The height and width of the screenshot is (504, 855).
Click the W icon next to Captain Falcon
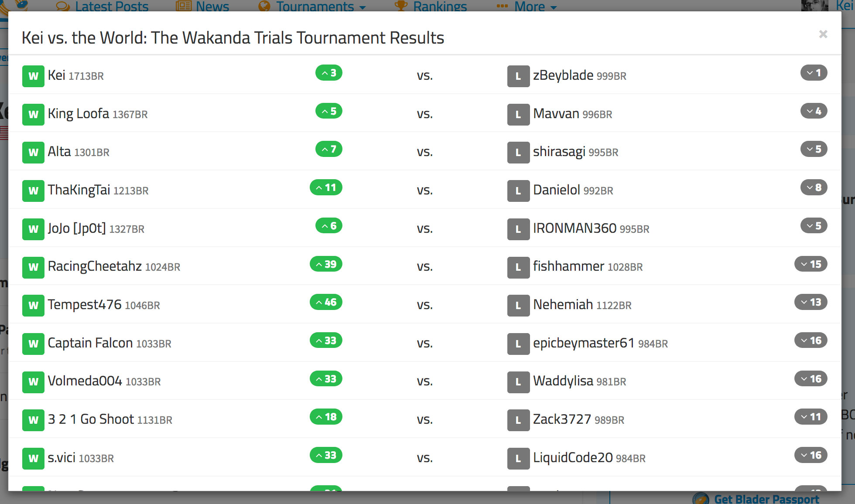pyautogui.click(x=32, y=343)
